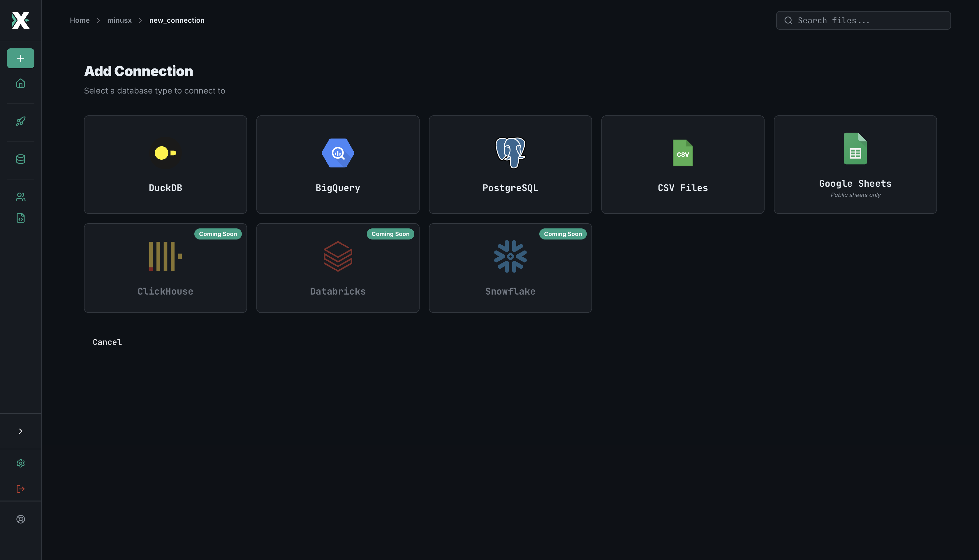Select the CSV Files connection card
This screenshot has width=979, height=560.
point(682,165)
